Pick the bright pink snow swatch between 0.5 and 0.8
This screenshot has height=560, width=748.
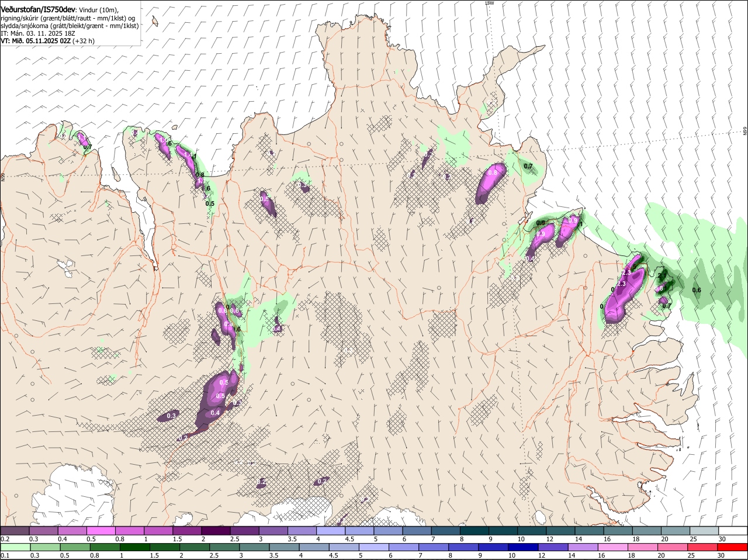101,530
